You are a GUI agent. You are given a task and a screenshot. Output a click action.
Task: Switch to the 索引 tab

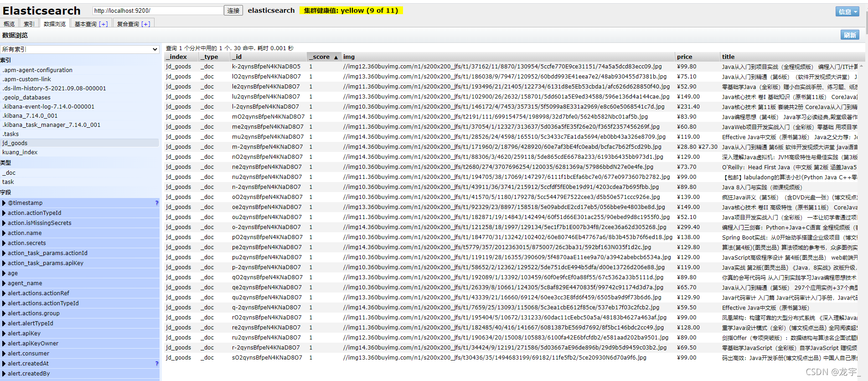click(29, 24)
